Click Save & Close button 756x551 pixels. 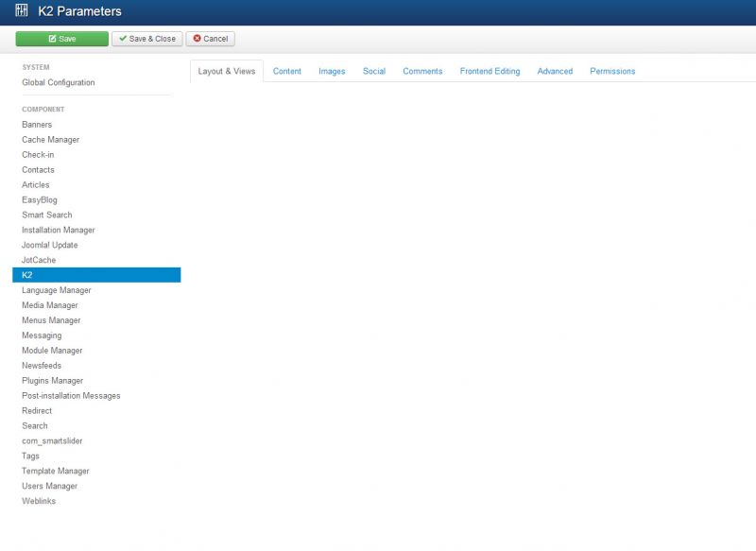147,39
